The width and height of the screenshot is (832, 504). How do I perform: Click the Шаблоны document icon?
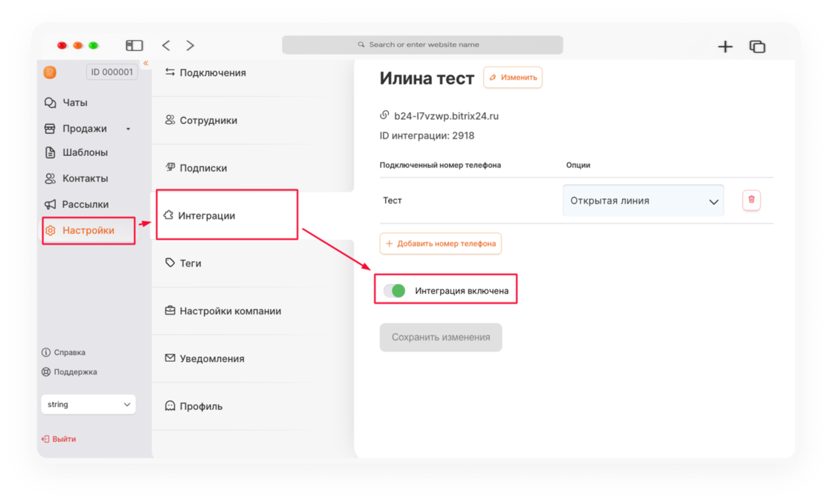pos(50,153)
